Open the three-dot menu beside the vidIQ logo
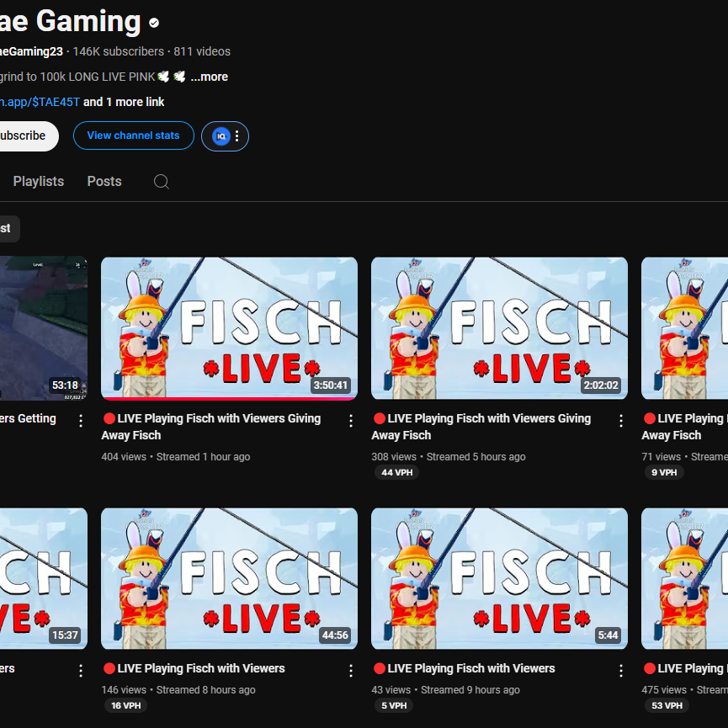 click(x=237, y=136)
